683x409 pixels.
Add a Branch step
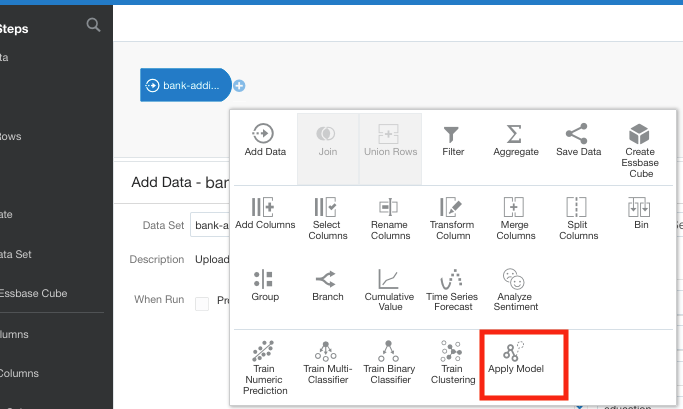[x=327, y=284]
